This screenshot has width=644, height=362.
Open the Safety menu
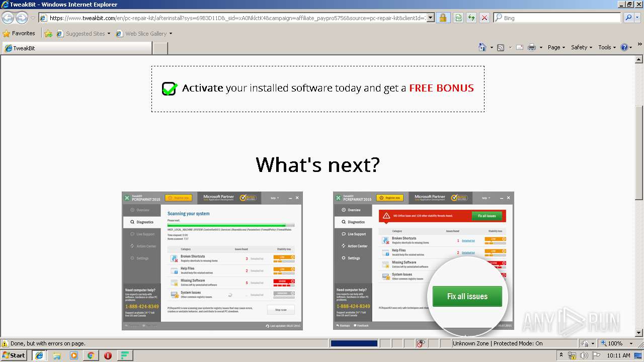point(582,47)
